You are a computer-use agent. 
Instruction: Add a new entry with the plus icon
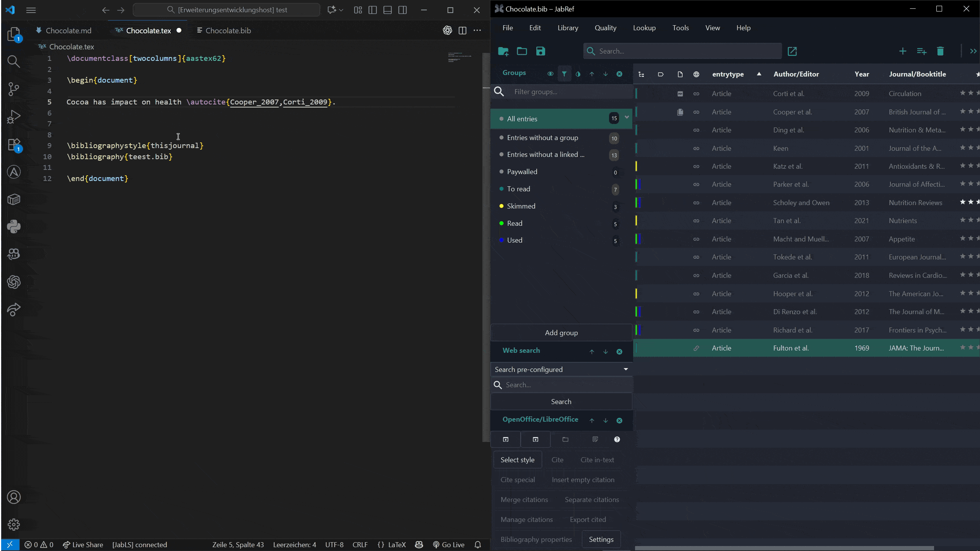[x=902, y=51]
